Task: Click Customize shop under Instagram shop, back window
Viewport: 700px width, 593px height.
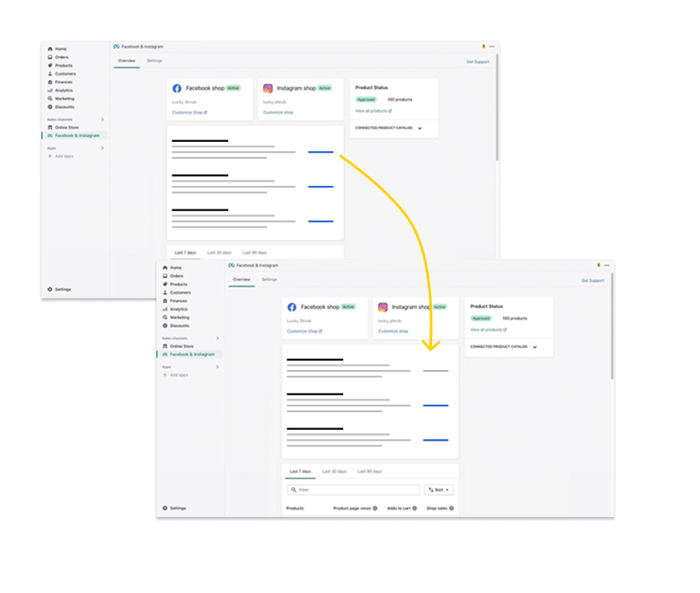Action: (x=278, y=112)
